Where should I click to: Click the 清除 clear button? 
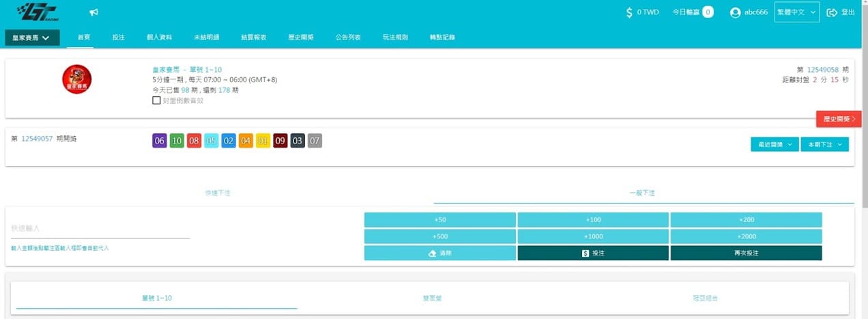click(x=440, y=253)
